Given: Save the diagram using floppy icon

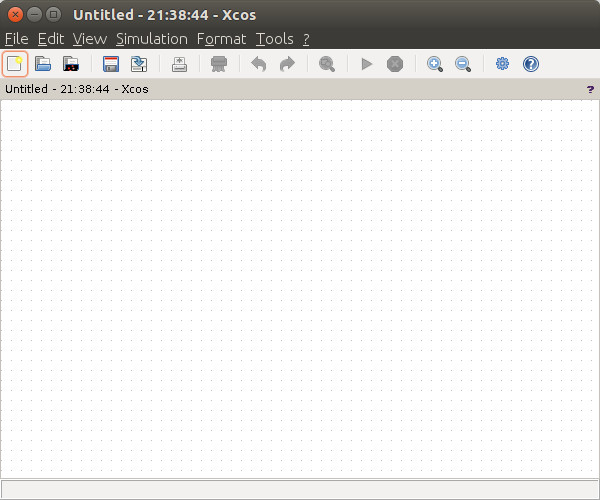Looking at the screenshot, I should (x=111, y=64).
